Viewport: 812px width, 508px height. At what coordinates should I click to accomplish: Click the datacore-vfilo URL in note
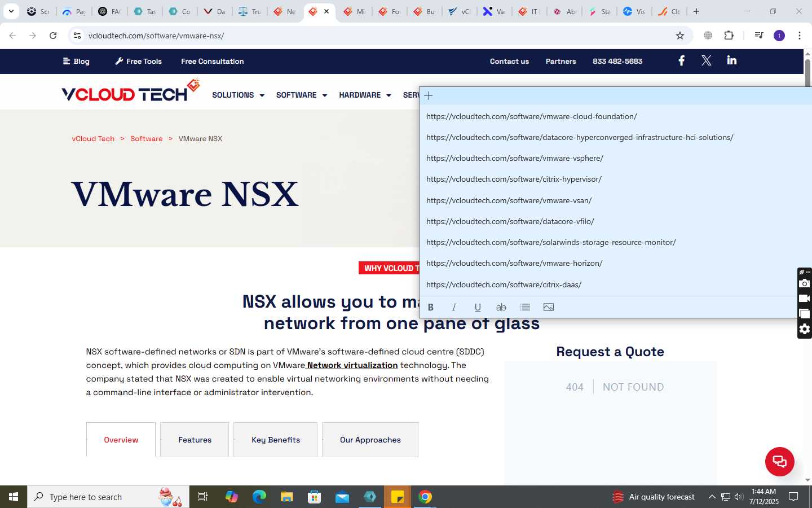coord(510,221)
